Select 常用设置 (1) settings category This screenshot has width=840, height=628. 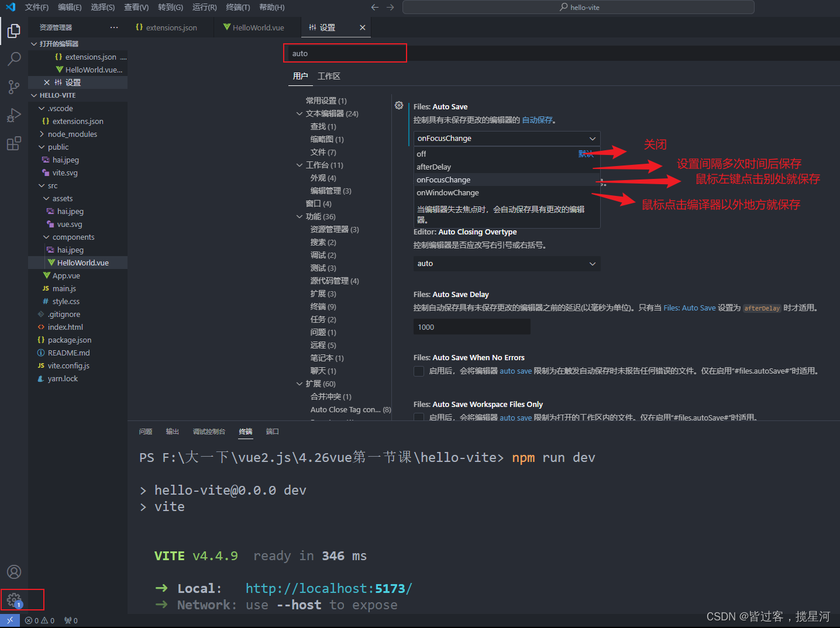tap(326, 101)
